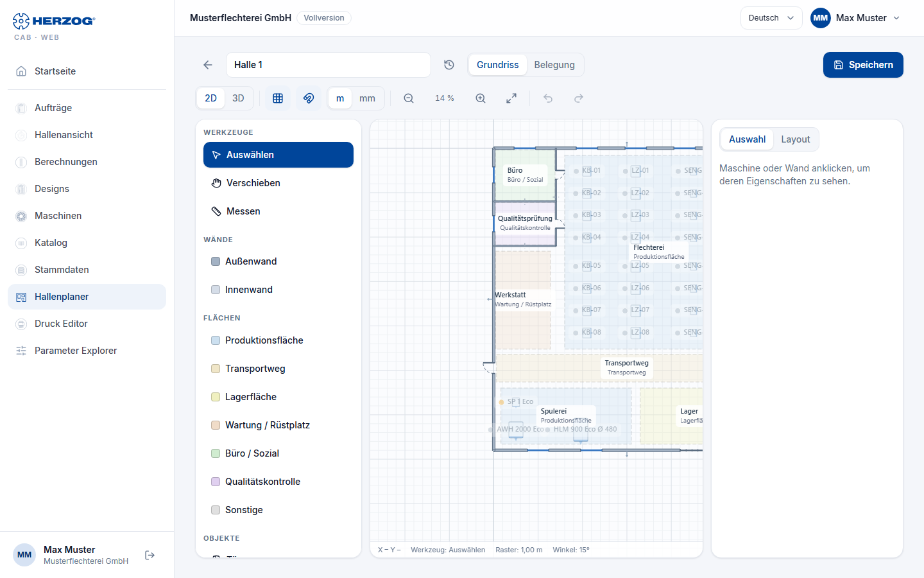Set units to meters

pyautogui.click(x=340, y=98)
